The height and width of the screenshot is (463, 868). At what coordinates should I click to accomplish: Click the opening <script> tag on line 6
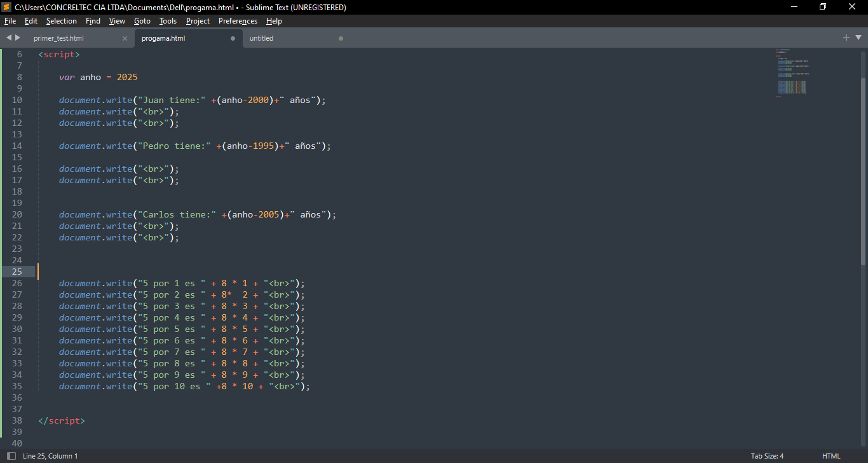point(59,54)
